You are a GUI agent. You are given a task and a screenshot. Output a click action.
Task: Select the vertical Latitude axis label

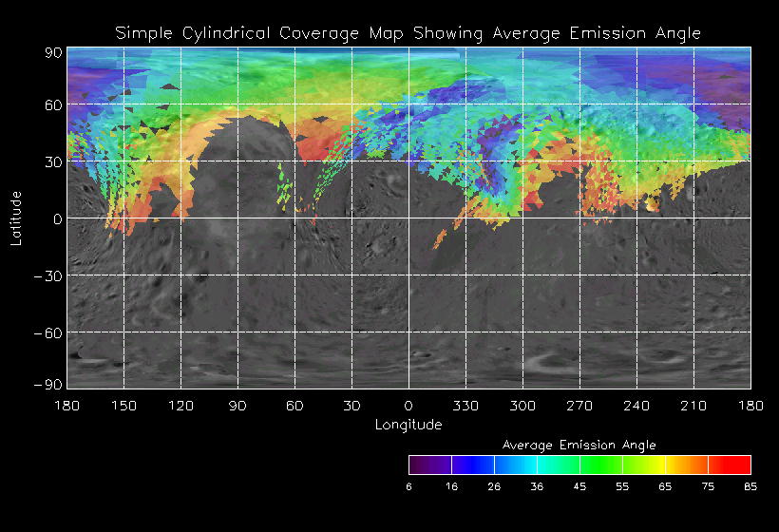click(x=16, y=218)
